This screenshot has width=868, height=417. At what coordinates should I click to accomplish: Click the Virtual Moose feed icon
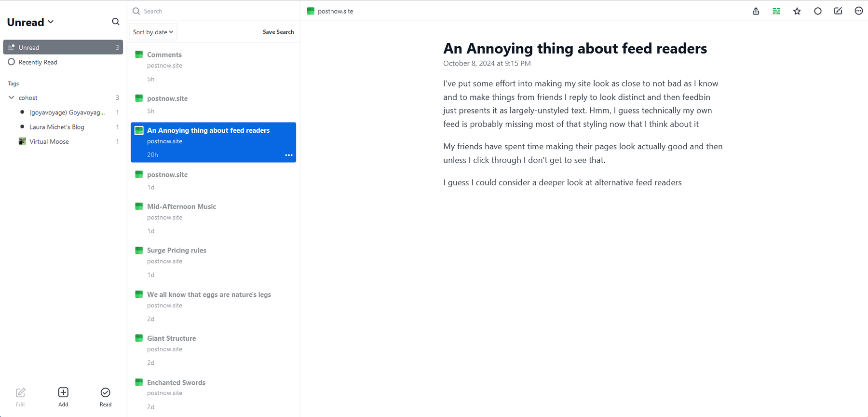tap(22, 141)
